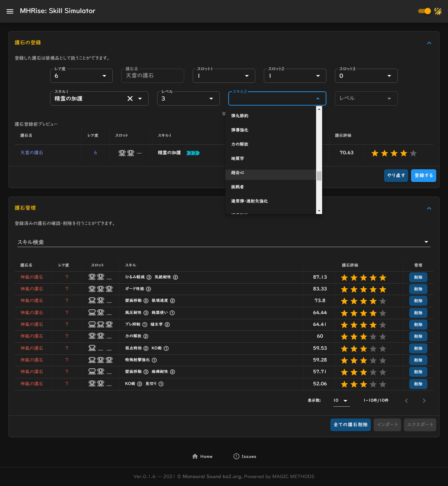
Task: Click the 天雷の護石 charm link
Action: coord(31,153)
